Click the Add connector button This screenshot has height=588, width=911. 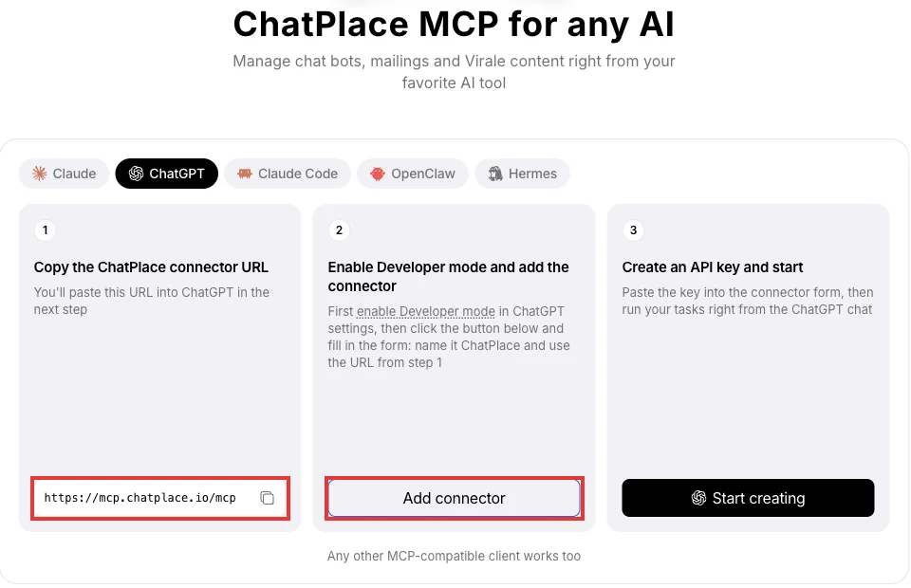click(x=455, y=498)
